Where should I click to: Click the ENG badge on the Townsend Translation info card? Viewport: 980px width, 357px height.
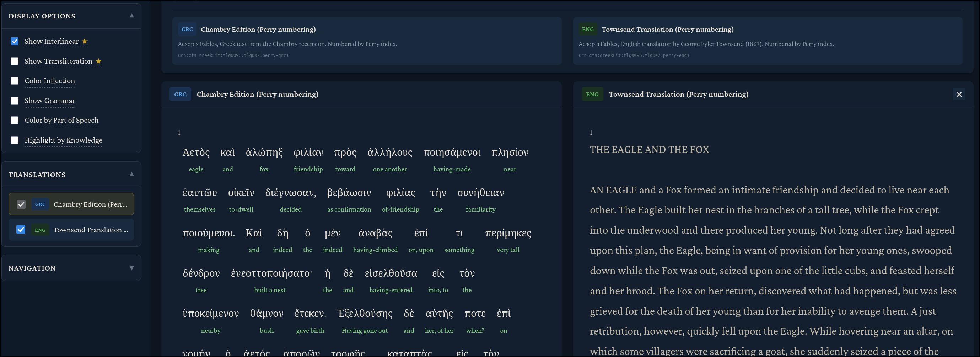[588, 29]
